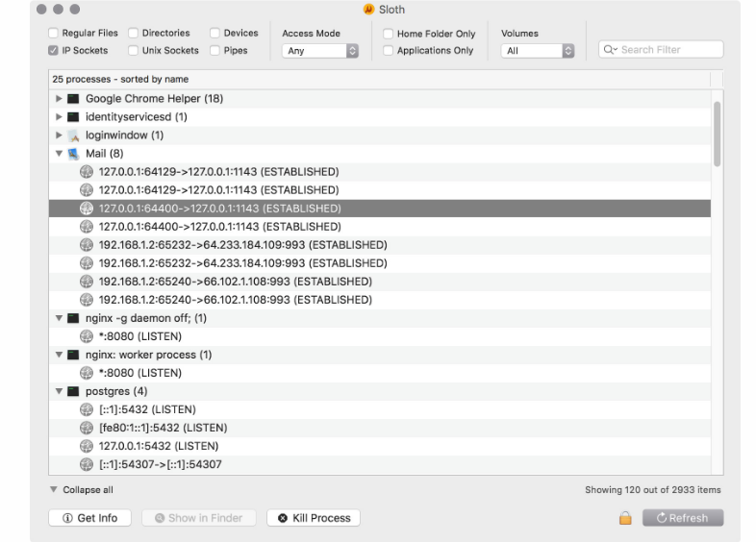
Task: Enable the Regular Files checkbox
Action: click(53, 34)
